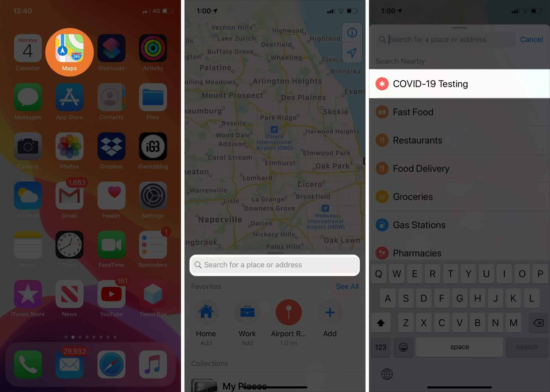Viewport: 550px width, 392px height.
Task: Tap Cancel button in search view
Action: click(531, 39)
